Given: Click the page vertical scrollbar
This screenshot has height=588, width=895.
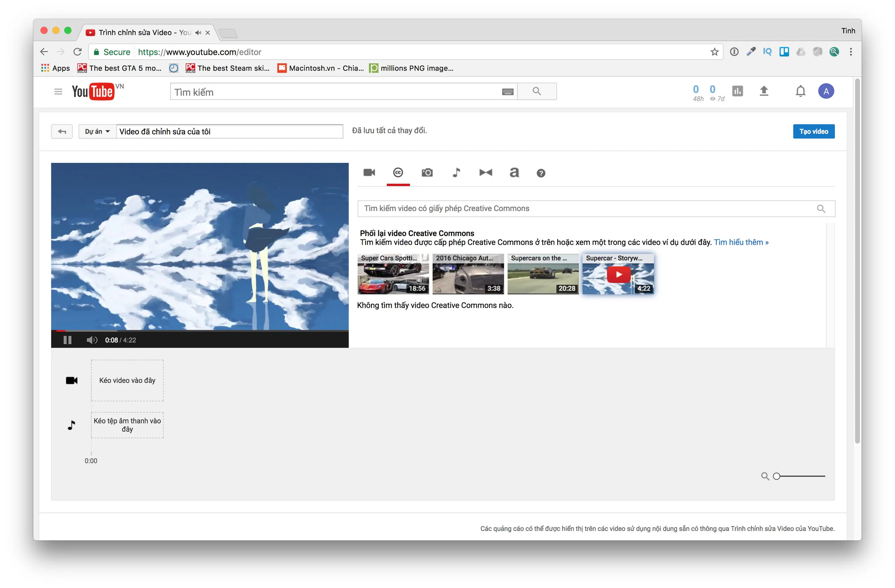Looking at the screenshot, I should [x=857, y=261].
